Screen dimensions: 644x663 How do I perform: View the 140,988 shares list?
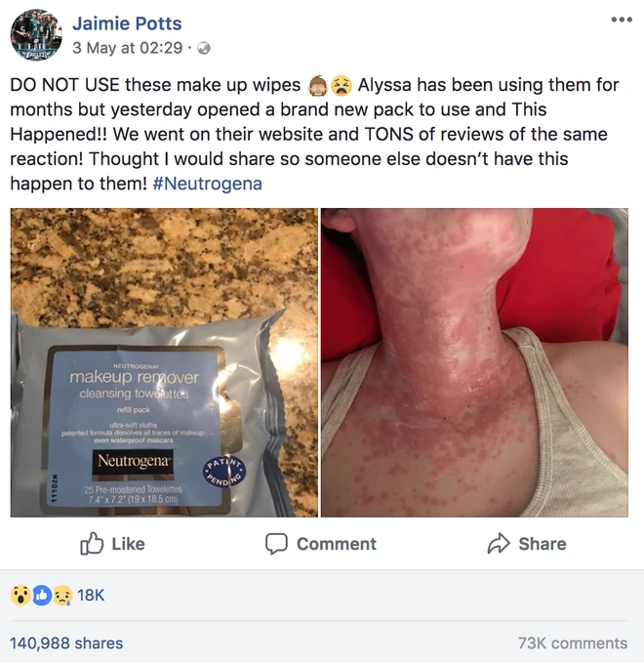[66, 643]
